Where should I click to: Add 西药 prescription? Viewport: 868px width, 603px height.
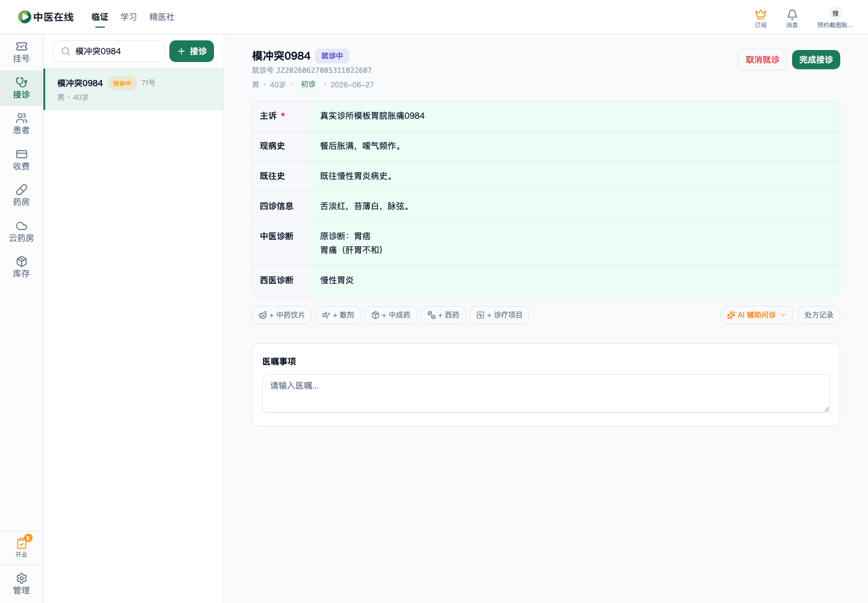[443, 315]
